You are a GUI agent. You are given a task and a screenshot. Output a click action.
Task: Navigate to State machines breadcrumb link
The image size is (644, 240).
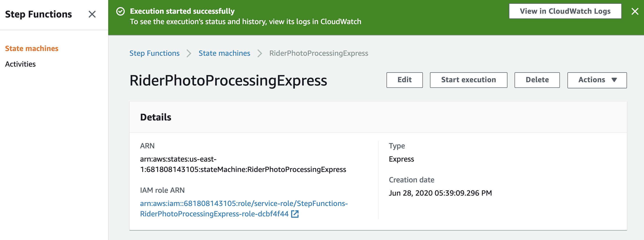[x=224, y=53]
